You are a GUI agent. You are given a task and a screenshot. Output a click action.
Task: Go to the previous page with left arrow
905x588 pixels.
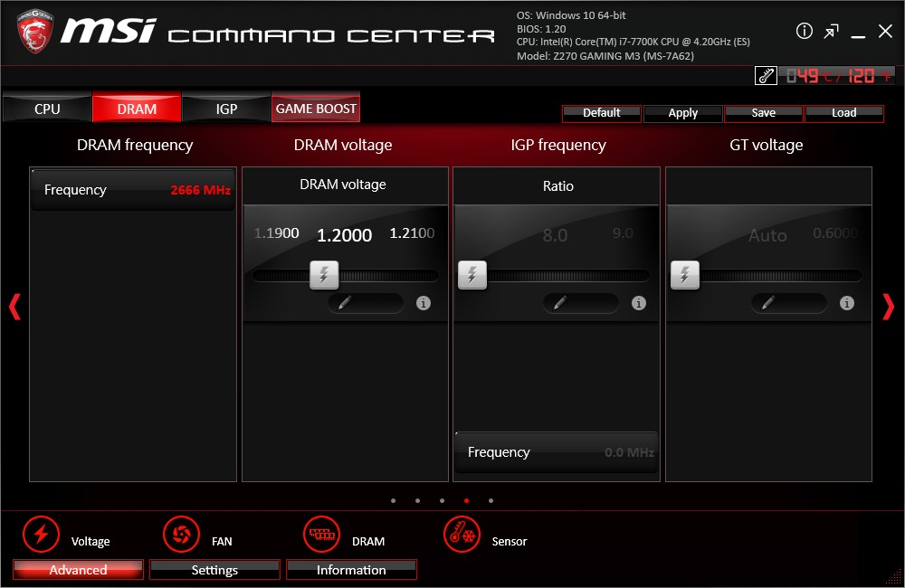(14, 308)
